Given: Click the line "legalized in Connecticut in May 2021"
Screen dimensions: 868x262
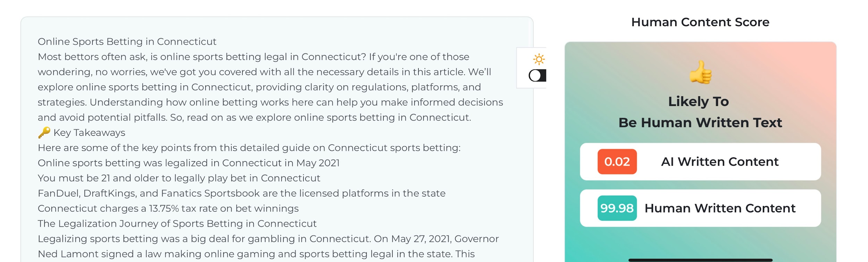Looking at the screenshot, I should 189,163.
